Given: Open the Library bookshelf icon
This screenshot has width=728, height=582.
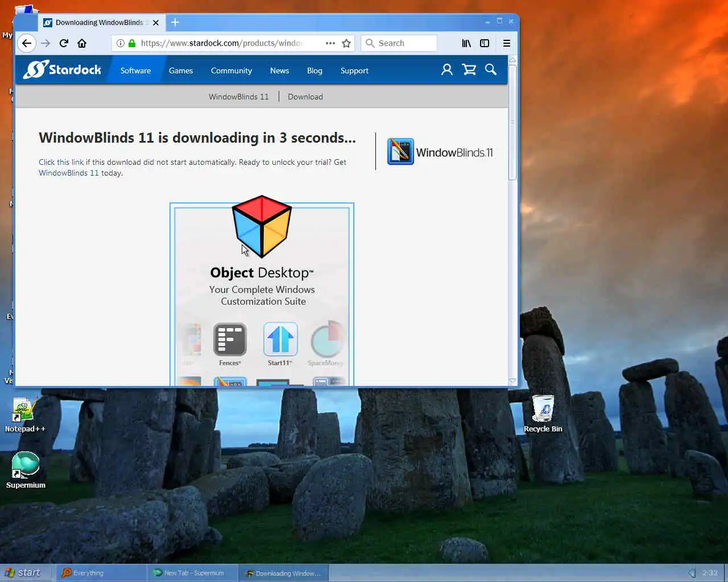Looking at the screenshot, I should [466, 43].
